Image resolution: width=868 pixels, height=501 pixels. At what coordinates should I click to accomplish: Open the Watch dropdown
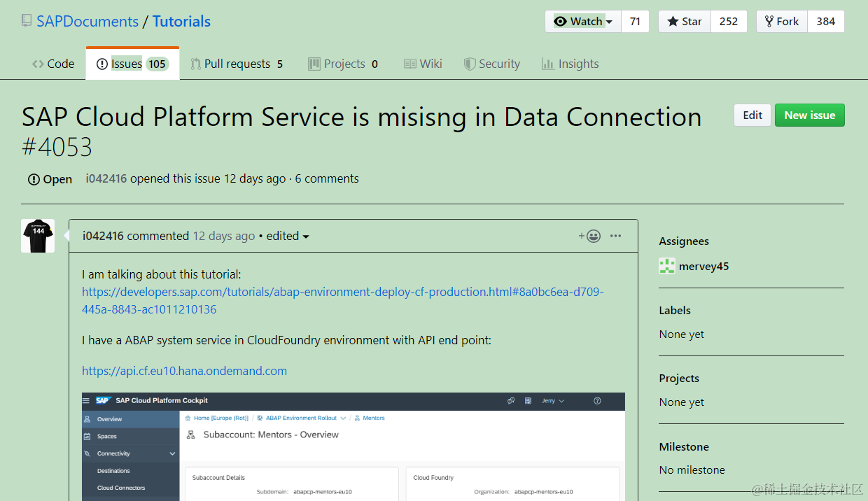pos(582,21)
